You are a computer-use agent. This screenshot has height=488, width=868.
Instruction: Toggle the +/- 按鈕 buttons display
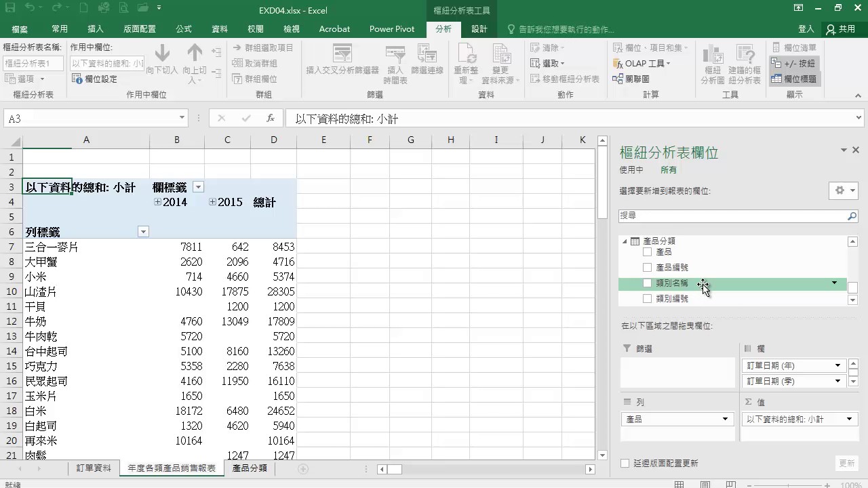(793, 63)
